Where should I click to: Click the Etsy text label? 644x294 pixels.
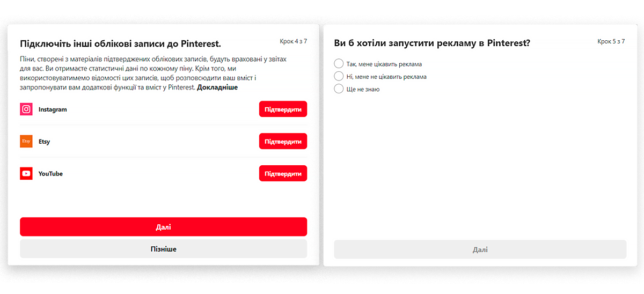click(44, 142)
